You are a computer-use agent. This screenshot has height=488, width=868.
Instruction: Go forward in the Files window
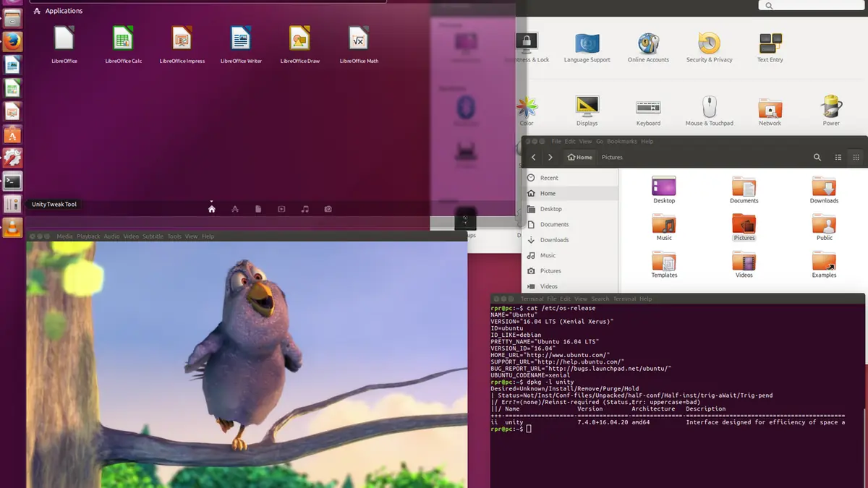[550, 157]
